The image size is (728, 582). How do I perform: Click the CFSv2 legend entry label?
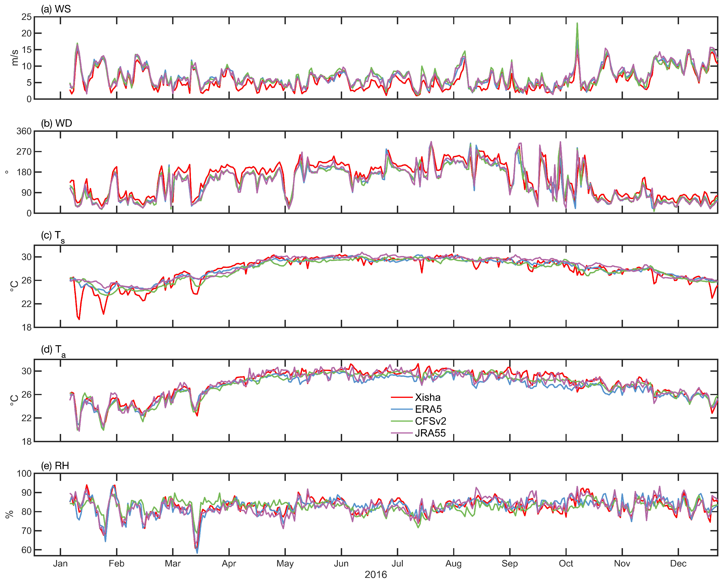(430, 421)
